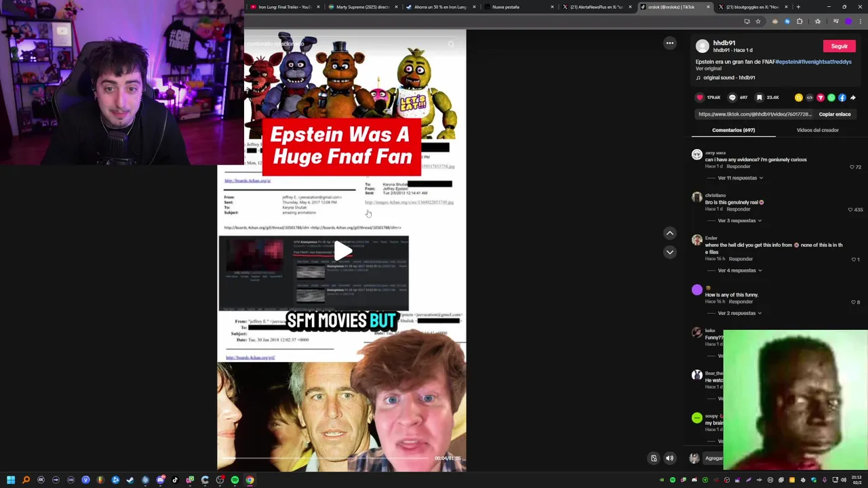The width and height of the screenshot is (868, 488).
Task: Switch to the Comentarios (697) tab
Action: [x=733, y=130]
